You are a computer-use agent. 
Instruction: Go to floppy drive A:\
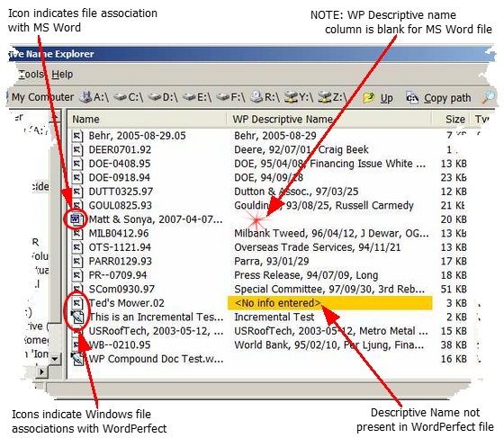coord(94,97)
